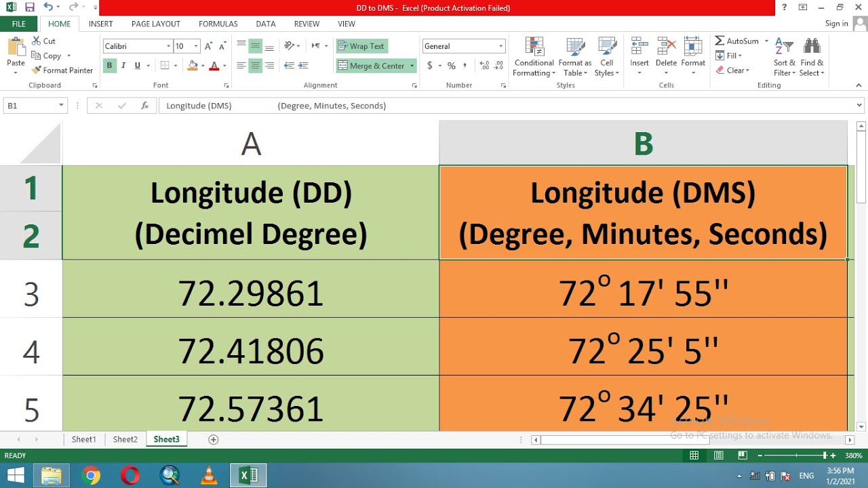This screenshot has height=488, width=868.
Task: Open the Fill button menu
Action: coord(729,56)
